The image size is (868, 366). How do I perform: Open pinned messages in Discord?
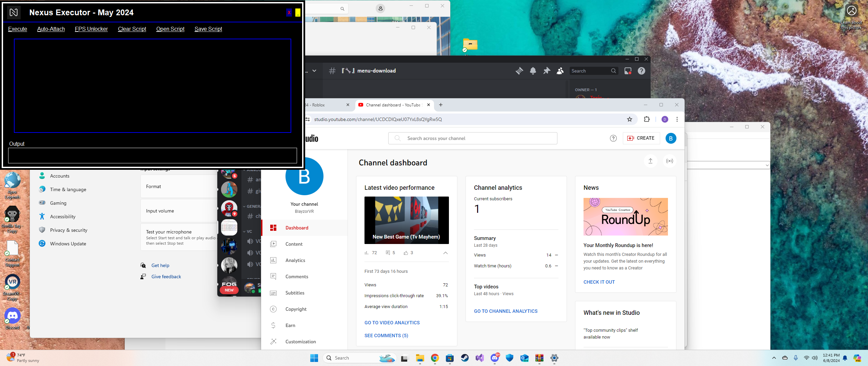[547, 71]
